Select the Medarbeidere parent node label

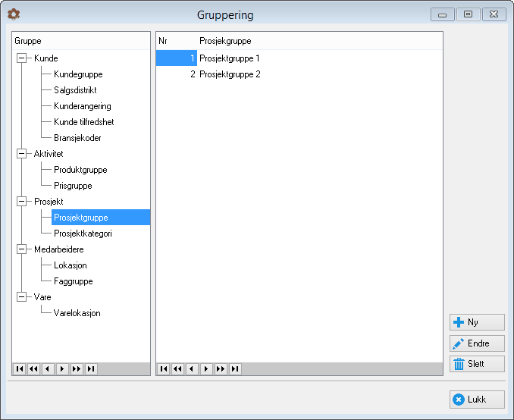tap(58, 249)
